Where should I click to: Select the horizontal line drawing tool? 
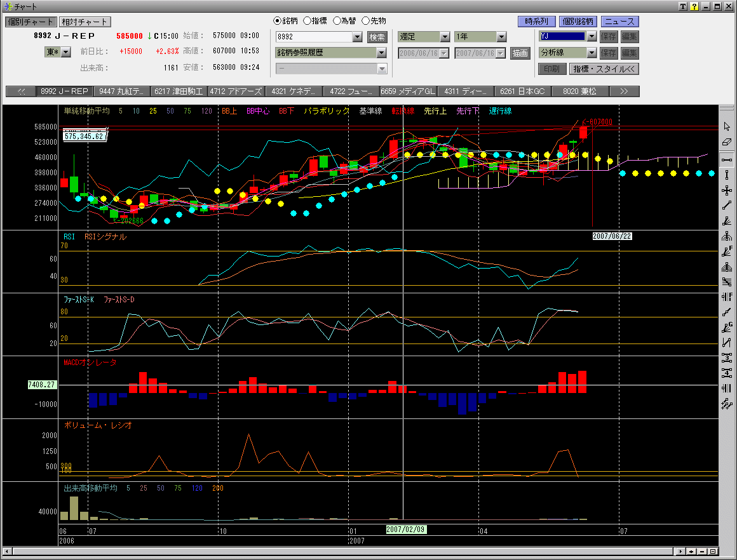coord(727,158)
